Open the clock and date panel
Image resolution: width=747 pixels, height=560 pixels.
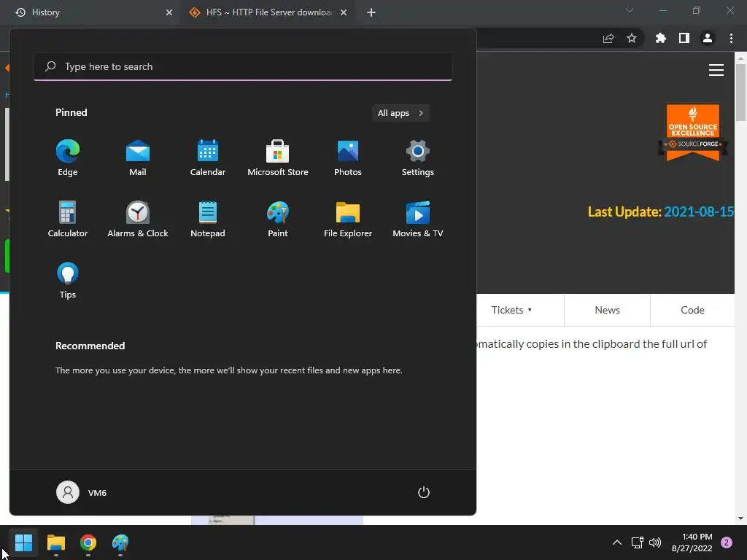pos(692,542)
